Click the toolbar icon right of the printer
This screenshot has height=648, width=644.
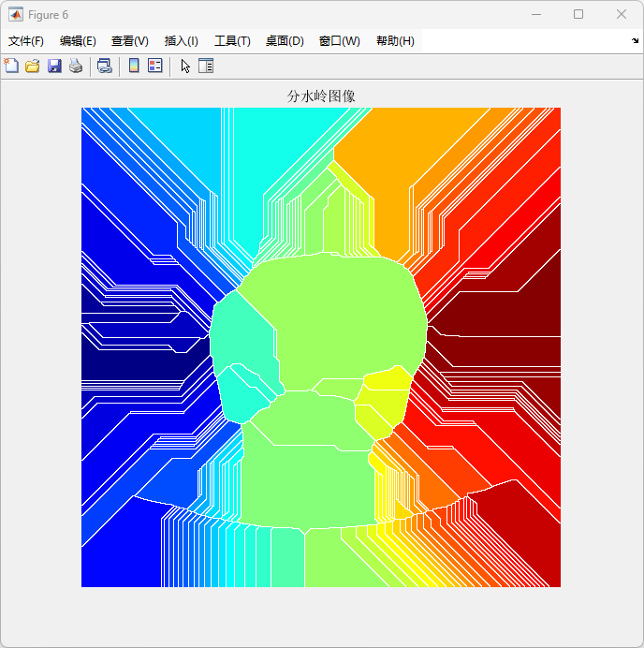pyautogui.click(x=105, y=66)
